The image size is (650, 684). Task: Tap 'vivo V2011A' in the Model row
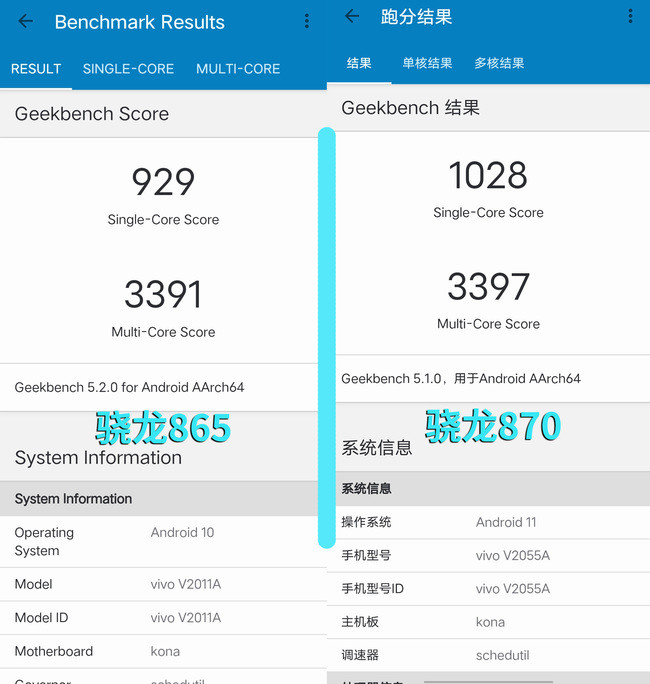click(186, 584)
